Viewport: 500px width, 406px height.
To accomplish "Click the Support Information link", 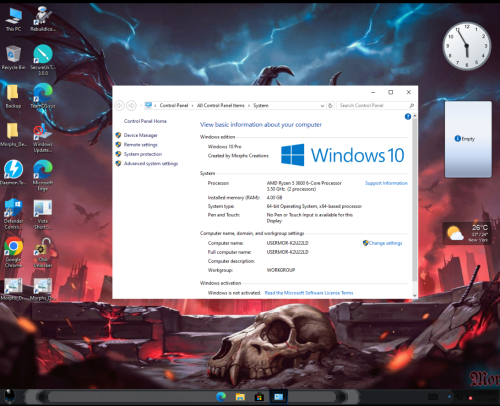I will (x=386, y=183).
